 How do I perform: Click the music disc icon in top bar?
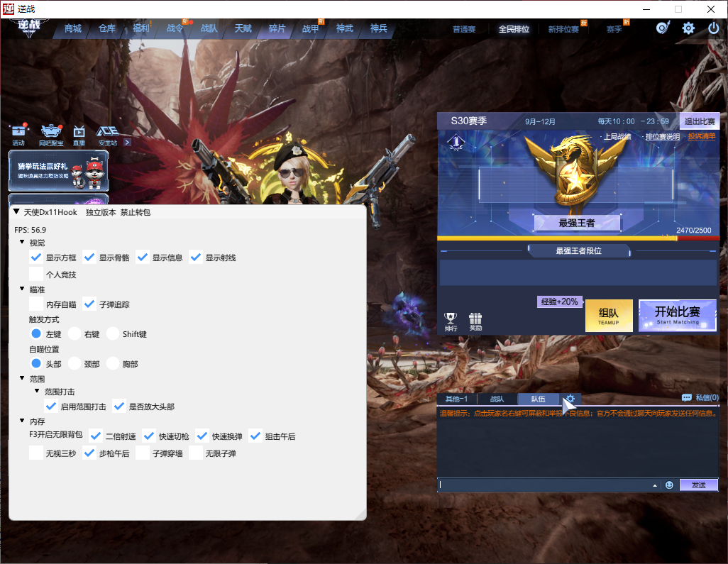pos(663,28)
